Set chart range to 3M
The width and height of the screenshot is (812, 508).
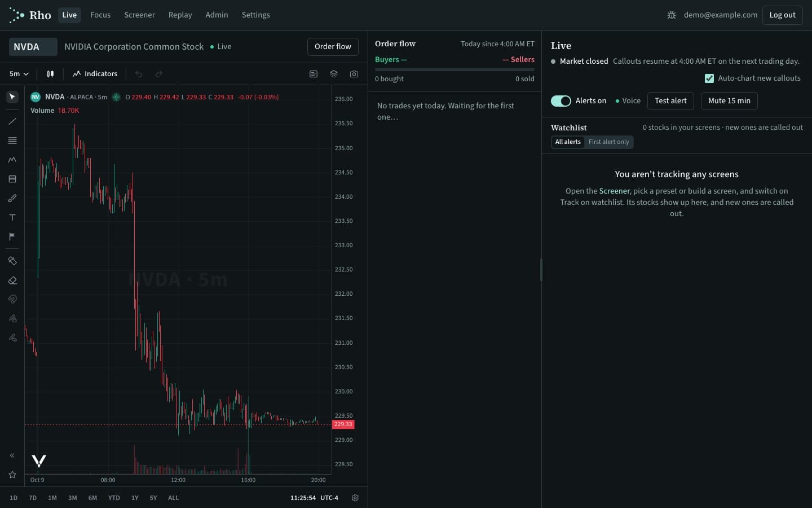tap(73, 498)
